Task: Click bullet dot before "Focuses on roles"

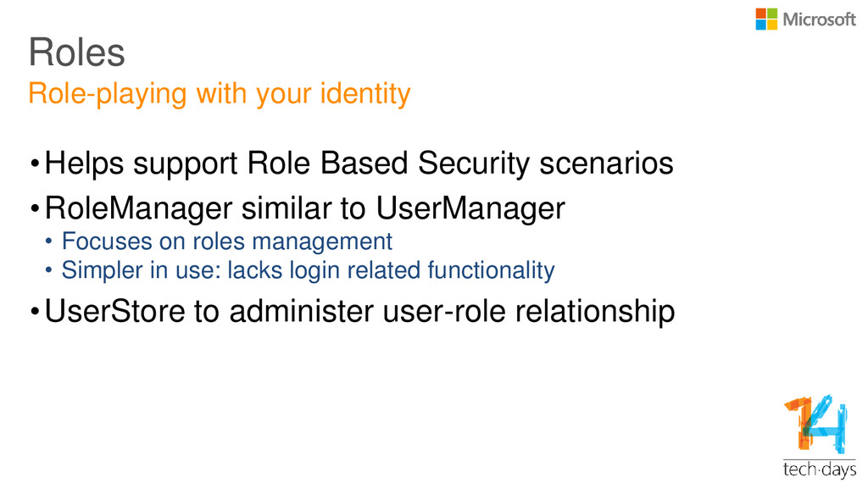Action: click(49, 243)
